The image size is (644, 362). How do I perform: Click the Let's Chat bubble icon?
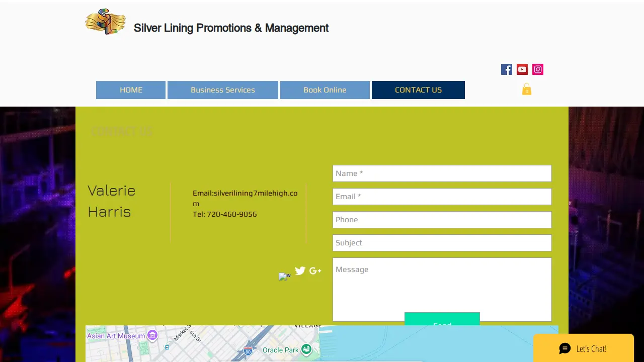565,348
